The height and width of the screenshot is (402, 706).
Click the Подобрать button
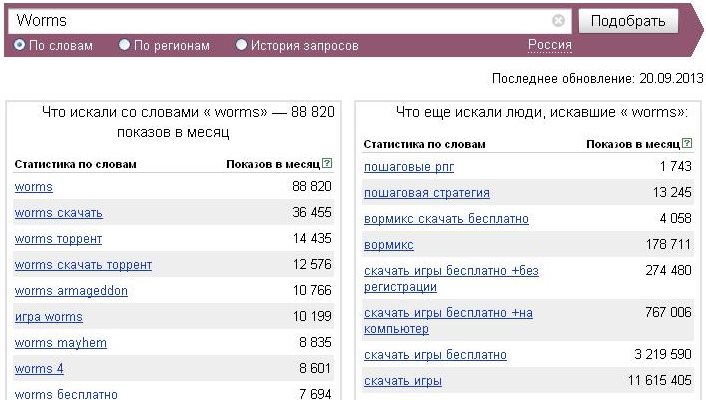tap(628, 21)
